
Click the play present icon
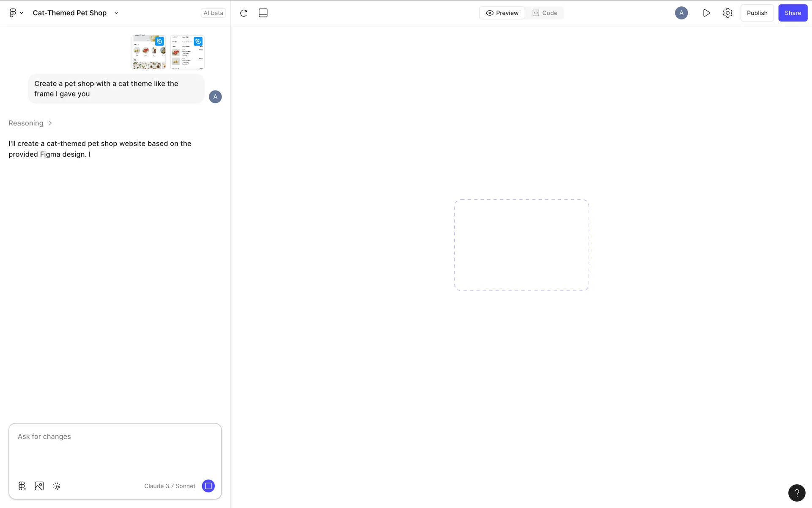(x=706, y=13)
